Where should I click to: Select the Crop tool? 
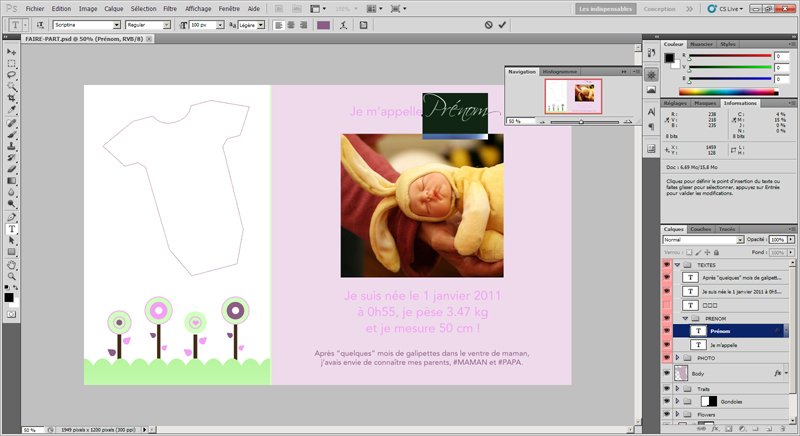11,99
